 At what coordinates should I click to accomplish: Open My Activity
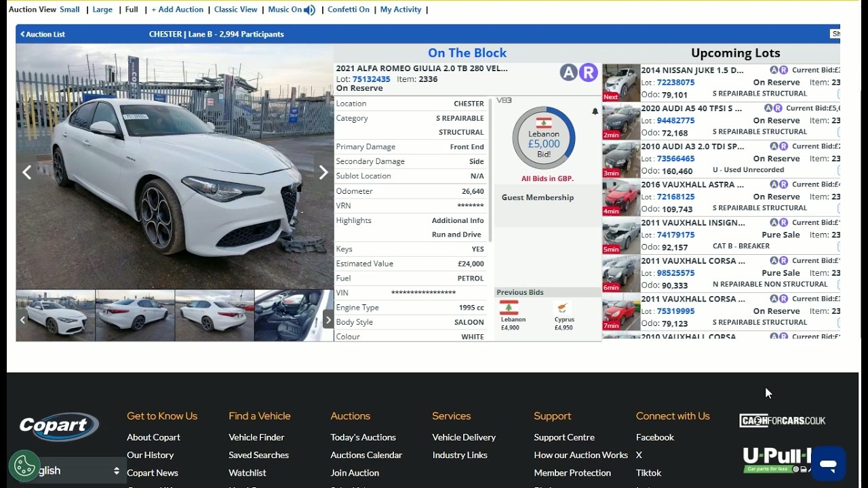point(401,9)
